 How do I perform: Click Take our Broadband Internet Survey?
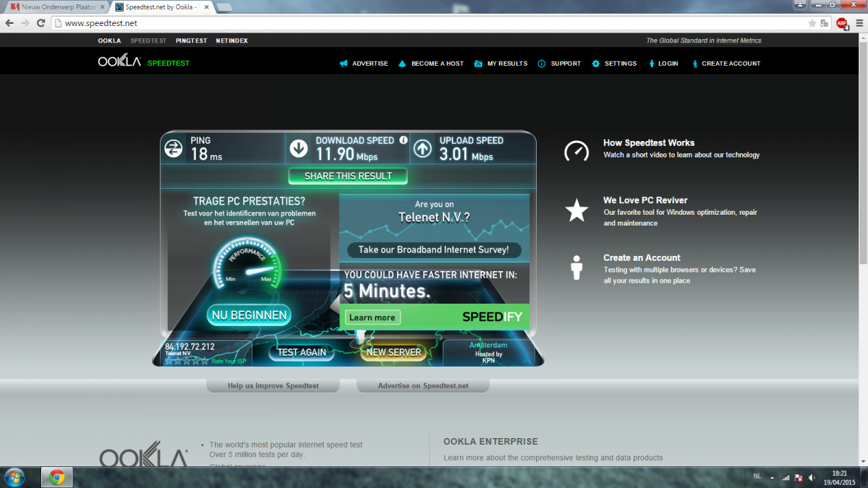[x=434, y=250]
